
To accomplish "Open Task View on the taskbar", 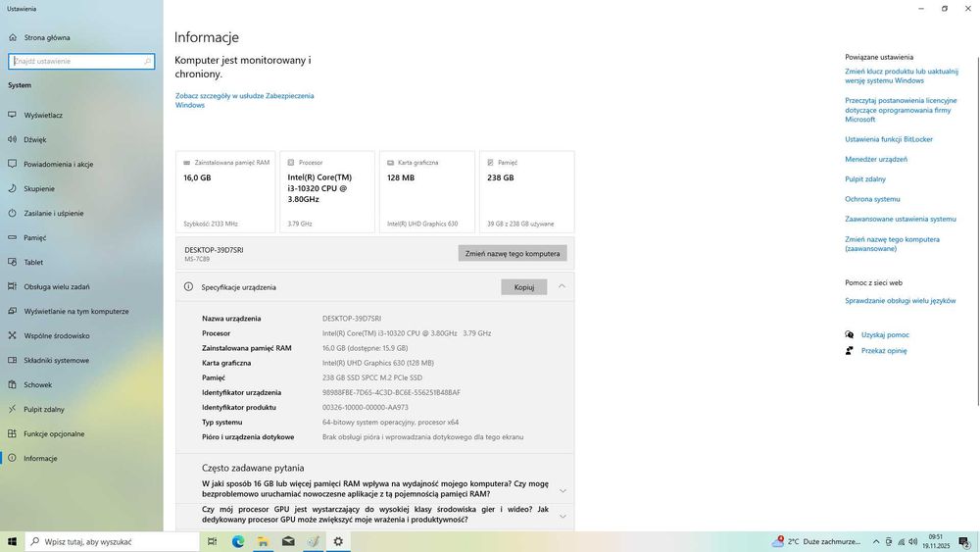I will (212, 541).
